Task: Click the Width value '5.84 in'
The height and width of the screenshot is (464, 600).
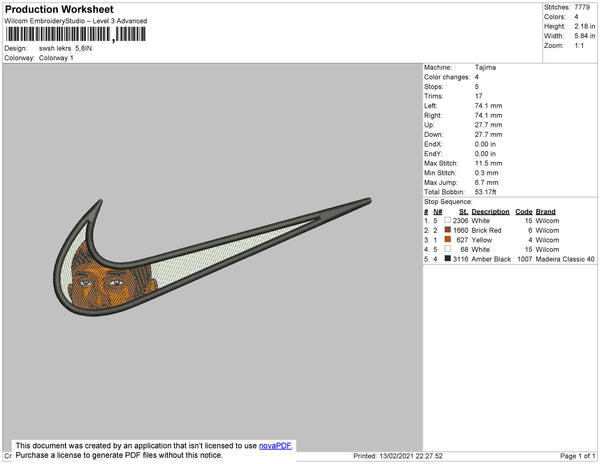Action: [585, 36]
